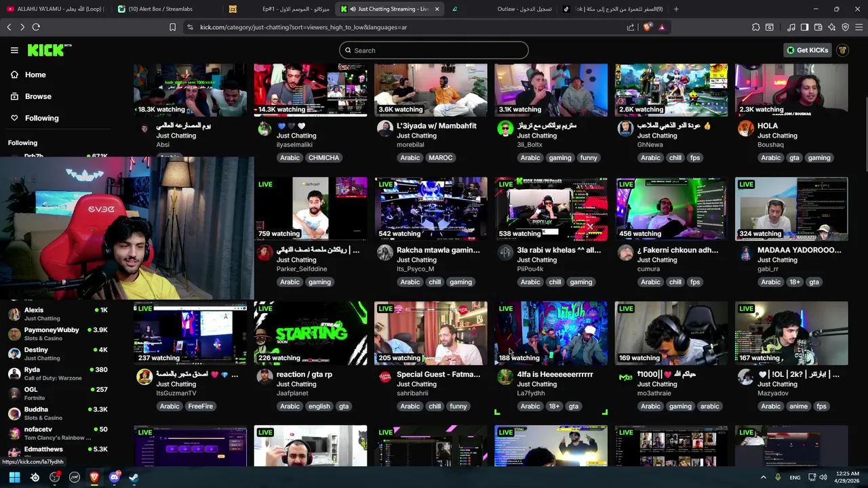Switch to the ALLAHU YA'LAMU YouTube tab
The image size is (868, 488).
(x=54, y=9)
